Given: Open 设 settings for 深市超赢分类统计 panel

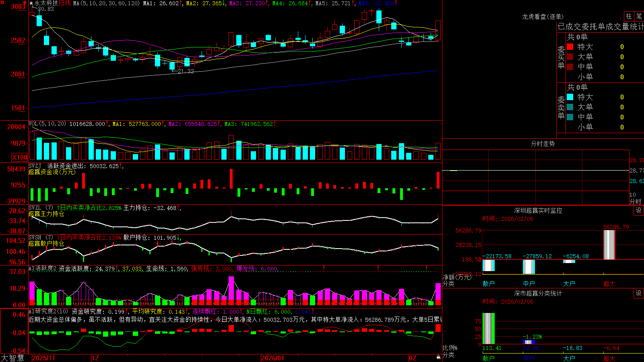Looking at the screenshot, I should 639,293.
